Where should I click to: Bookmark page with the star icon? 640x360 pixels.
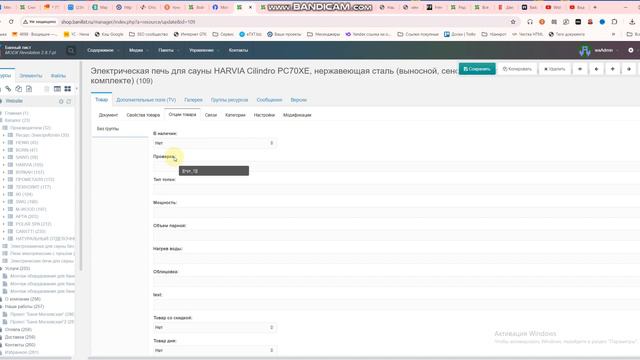513,22
